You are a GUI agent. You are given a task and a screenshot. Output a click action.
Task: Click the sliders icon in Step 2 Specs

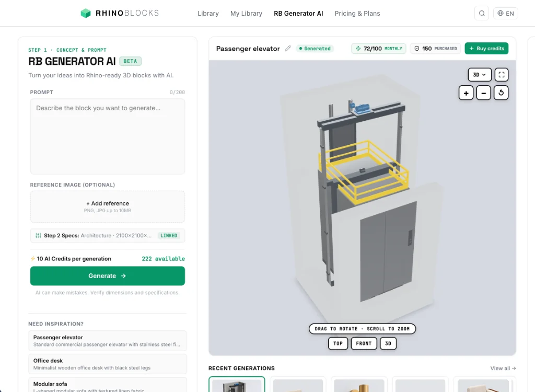(38, 236)
